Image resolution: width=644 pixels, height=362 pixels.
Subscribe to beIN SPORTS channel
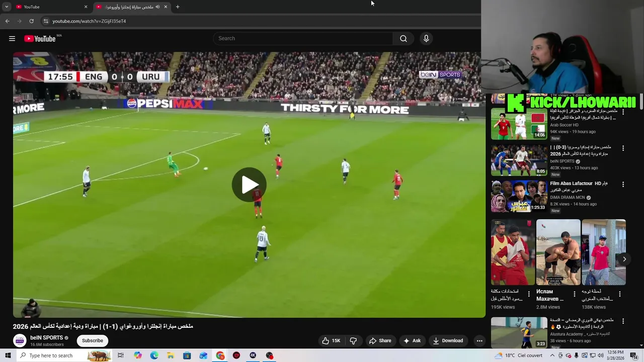[x=93, y=340]
